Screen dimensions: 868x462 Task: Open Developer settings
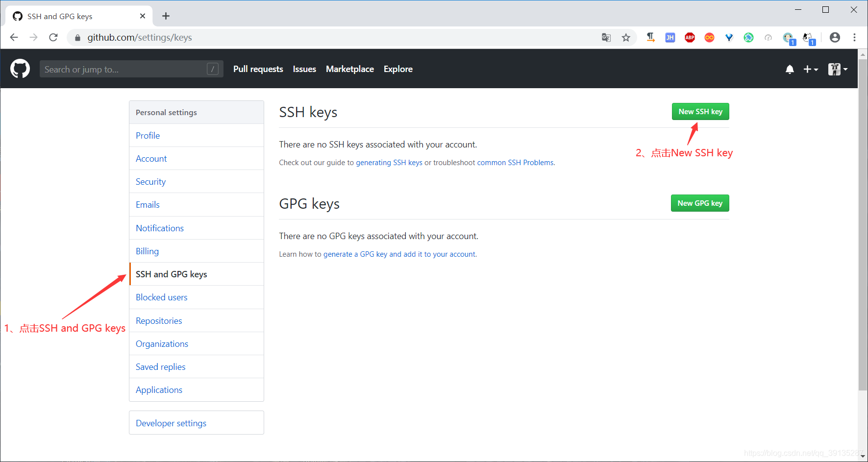197,423
